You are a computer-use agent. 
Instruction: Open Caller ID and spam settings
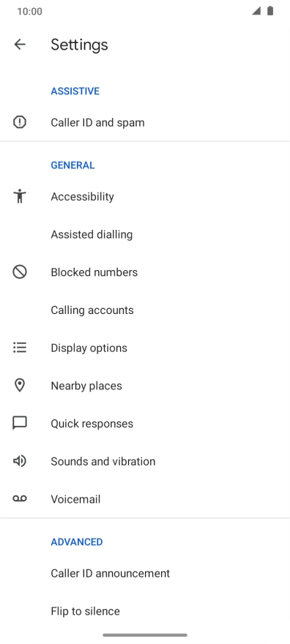145,122
